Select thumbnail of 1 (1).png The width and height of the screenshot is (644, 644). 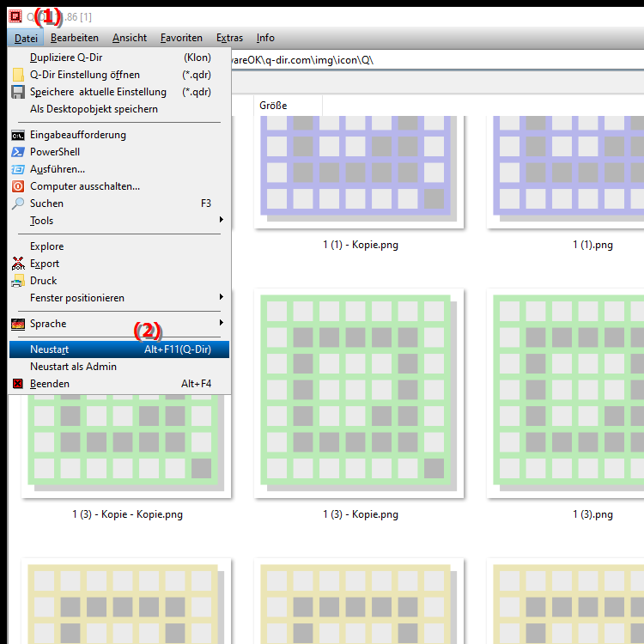566,172
